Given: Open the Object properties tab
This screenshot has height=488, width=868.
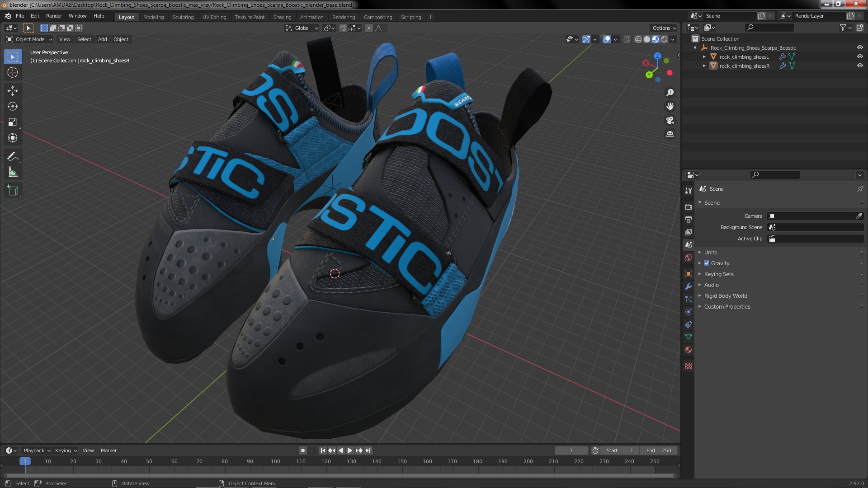Looking at the screenshot, I should (689, 274).
